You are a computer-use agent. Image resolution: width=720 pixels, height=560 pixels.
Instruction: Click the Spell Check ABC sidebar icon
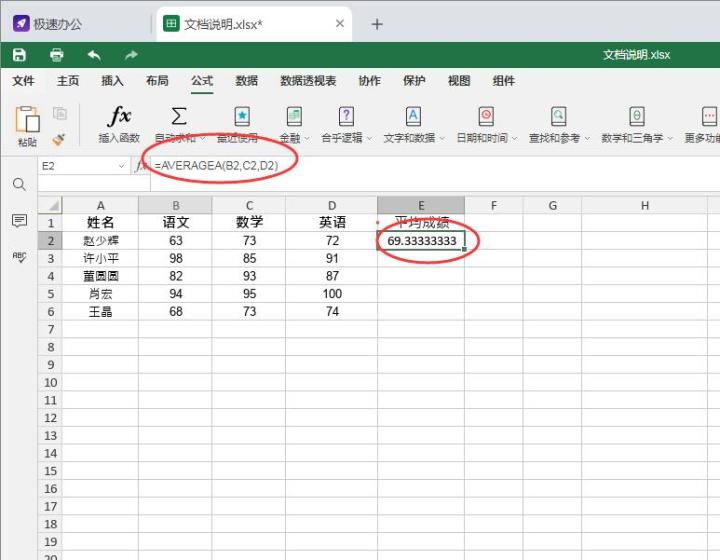click(19, 257)
